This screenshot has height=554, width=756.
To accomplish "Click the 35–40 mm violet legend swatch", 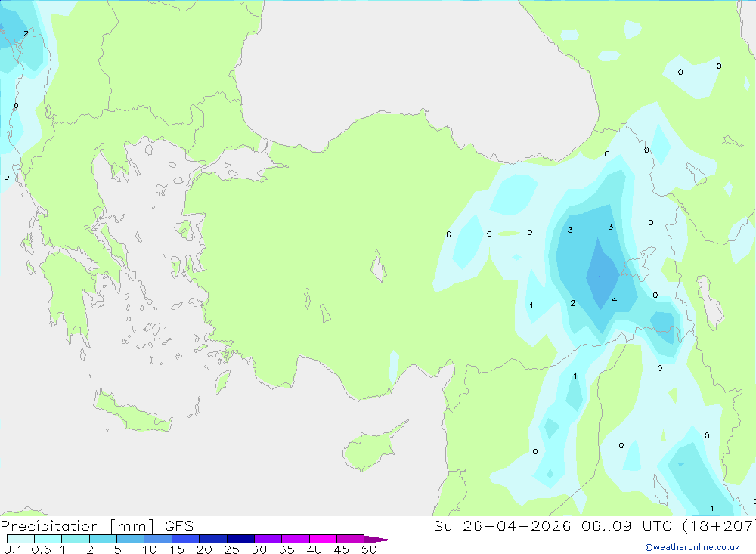I will pos(296,539).
